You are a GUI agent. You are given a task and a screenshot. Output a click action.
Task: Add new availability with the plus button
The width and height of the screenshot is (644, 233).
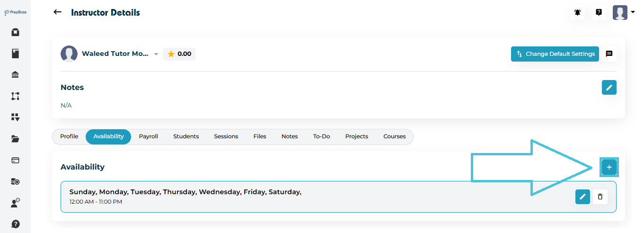[609, 167]
